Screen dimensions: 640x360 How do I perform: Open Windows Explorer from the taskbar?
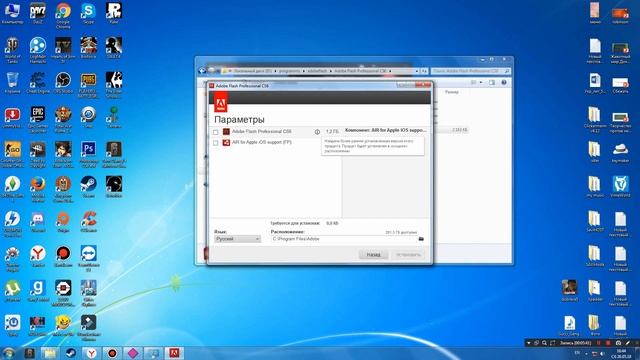(49, 353)
